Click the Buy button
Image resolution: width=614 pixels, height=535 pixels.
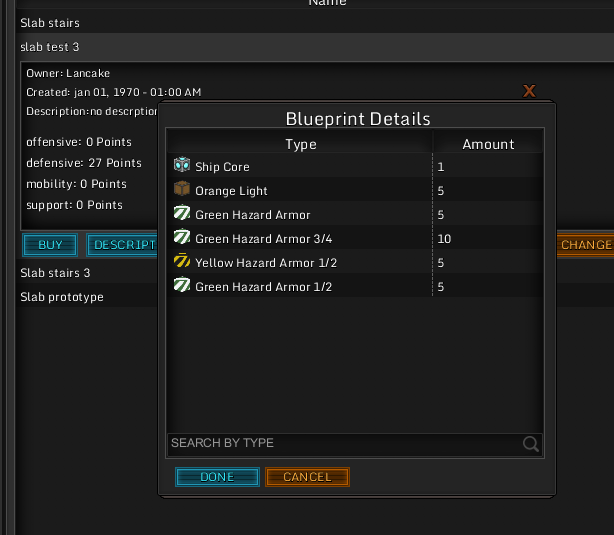click(x=50, y=245)
